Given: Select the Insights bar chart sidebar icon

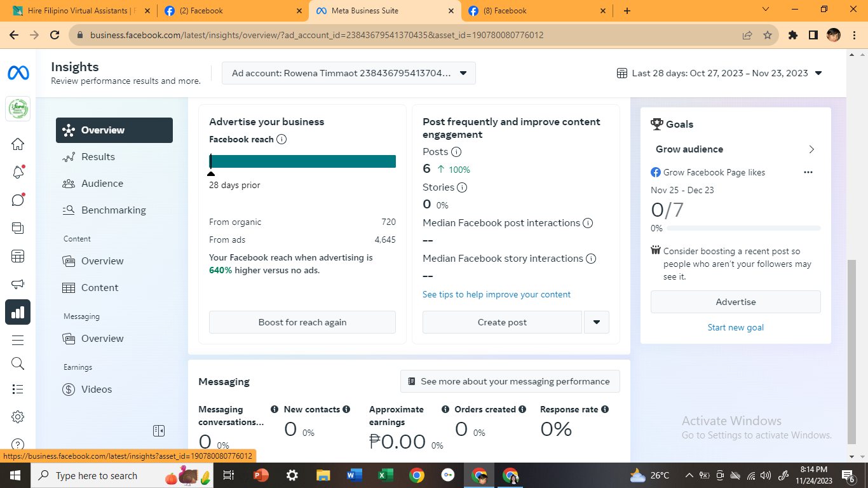Looking at the screenshot, I should pyautogui.click(x=18, y=312).
